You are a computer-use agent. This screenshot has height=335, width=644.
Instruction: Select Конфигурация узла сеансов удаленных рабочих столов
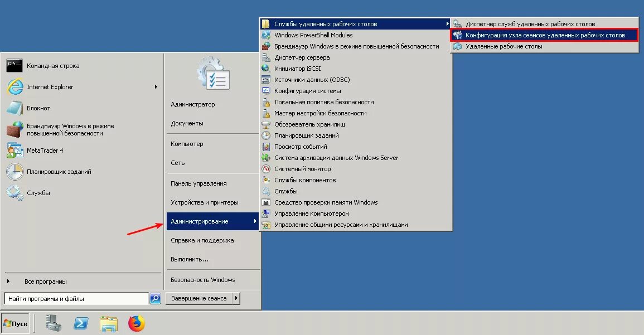pos(545,35)
